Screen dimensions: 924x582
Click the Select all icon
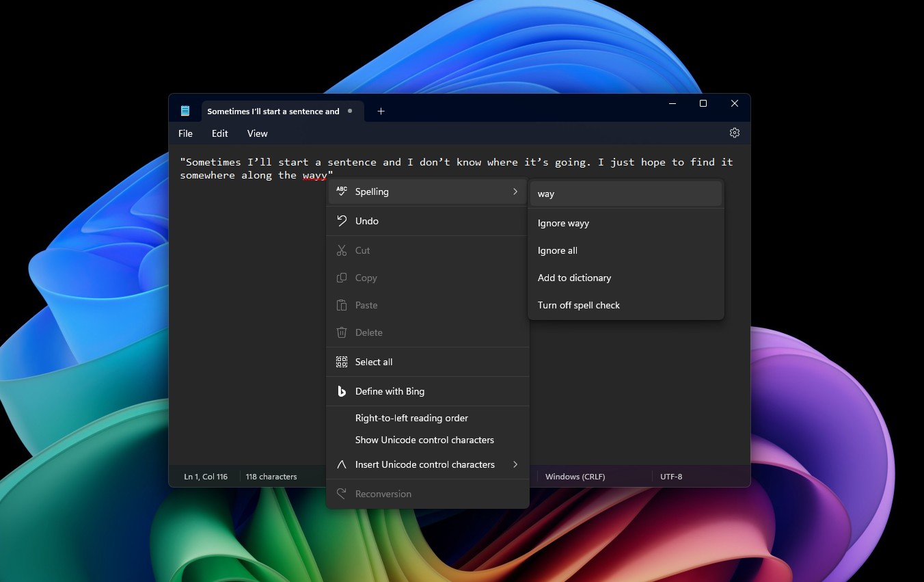pyautogui.click(x=342, y=362)
